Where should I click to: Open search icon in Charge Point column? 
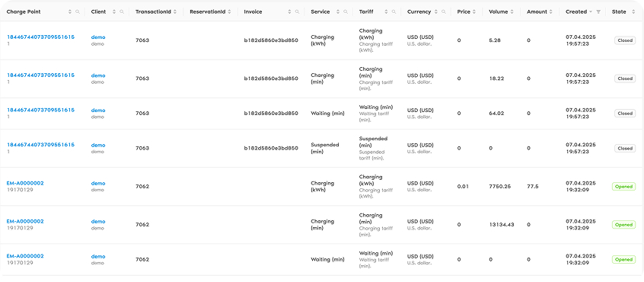coord(78,12)
